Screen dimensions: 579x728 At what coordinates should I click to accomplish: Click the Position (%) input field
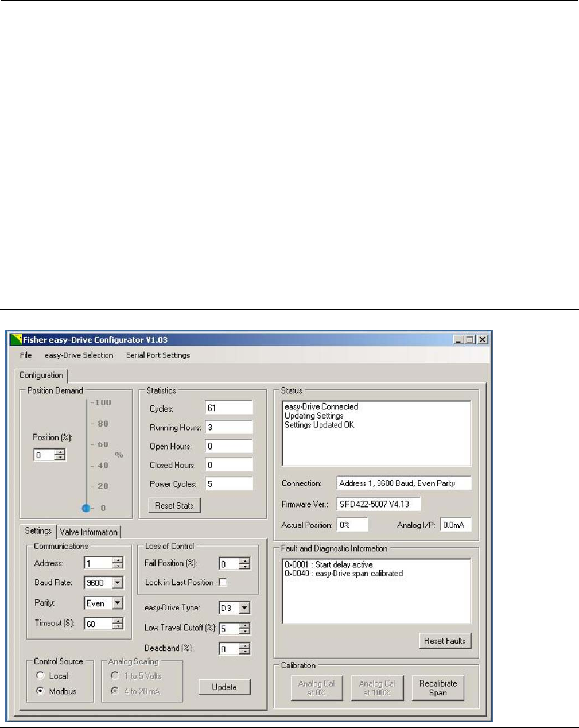pos(44,455)
